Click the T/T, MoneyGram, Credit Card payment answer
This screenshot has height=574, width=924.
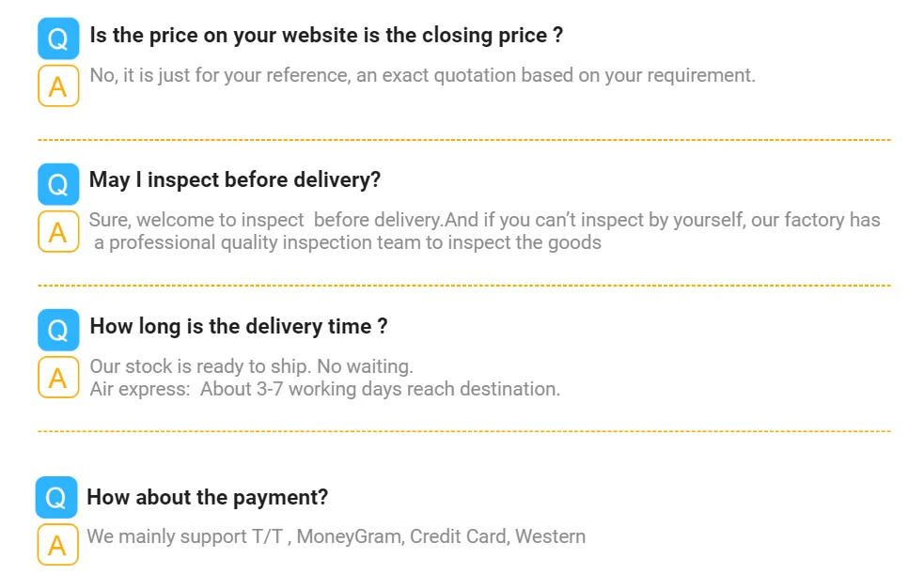coord(336,536)
